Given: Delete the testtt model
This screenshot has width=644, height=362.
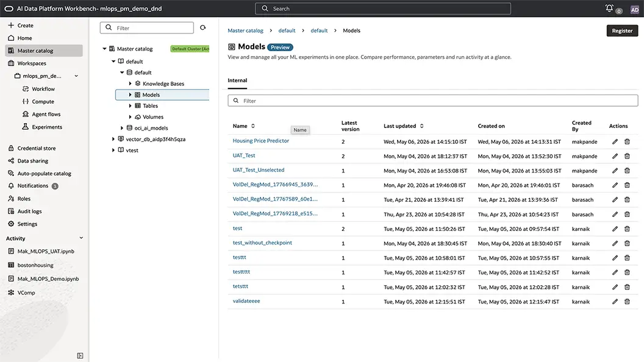Looking at the screenshot, I should click(x=627, y=258).
